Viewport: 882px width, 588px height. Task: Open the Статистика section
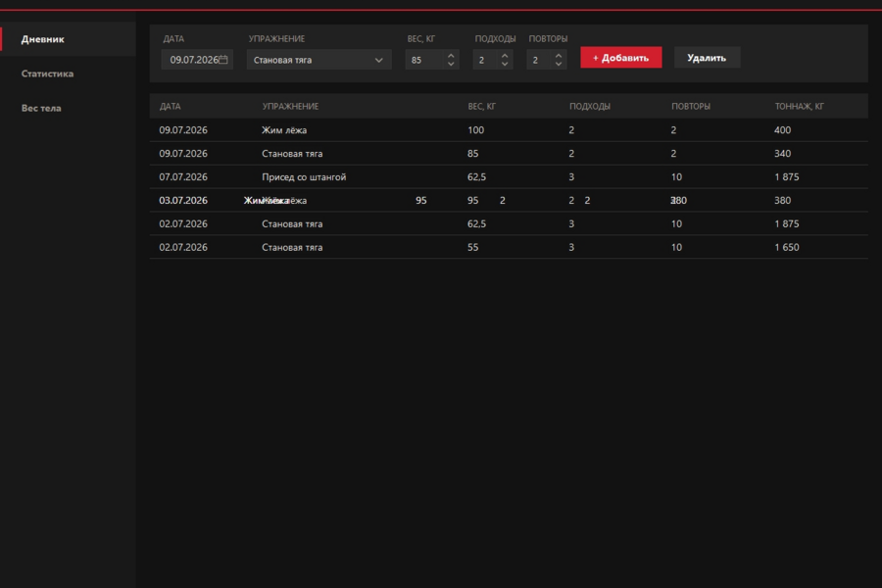click(x=68, y=73)
